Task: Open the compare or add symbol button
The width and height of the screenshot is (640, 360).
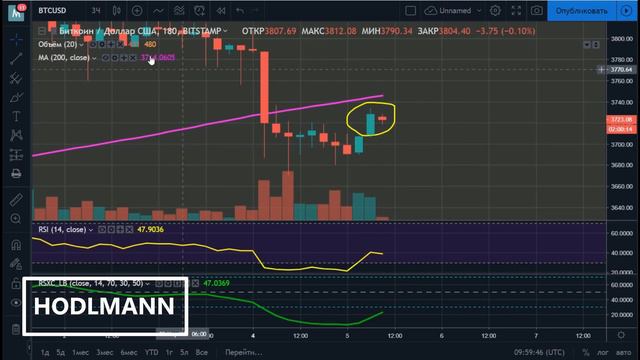Action: [137, 11]
